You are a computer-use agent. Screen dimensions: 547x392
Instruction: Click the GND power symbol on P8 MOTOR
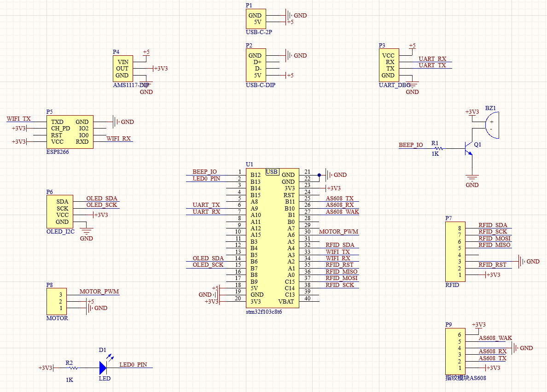click(96, 308)
